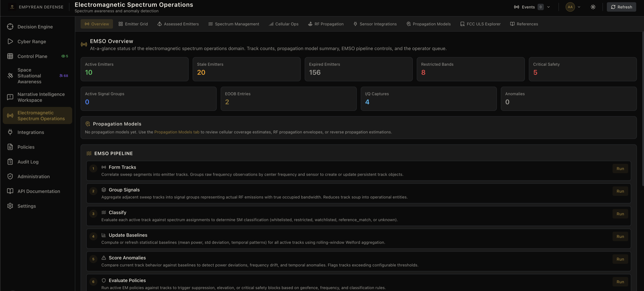
Task: Click the Group Signals layers icon
Action: [x=104, y=190]
